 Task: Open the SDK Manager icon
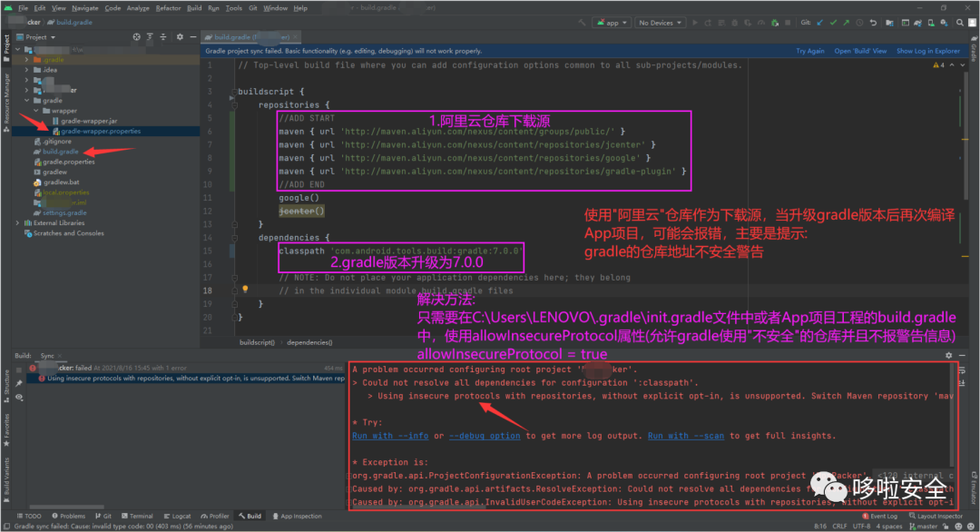click(x=944, y=23)
